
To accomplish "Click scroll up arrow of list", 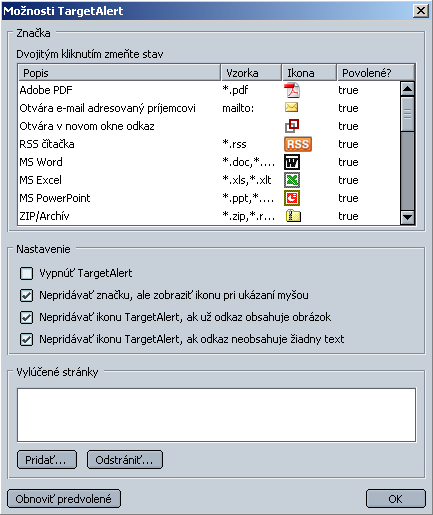I will 407,89.
